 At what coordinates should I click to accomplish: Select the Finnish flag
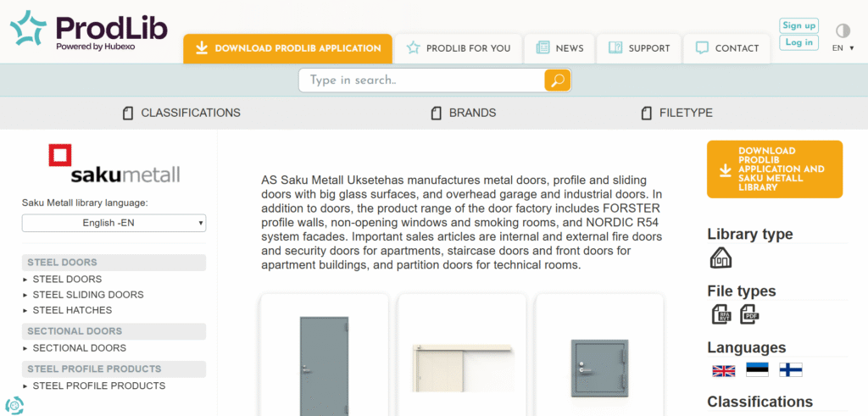[x=791, y=370]
